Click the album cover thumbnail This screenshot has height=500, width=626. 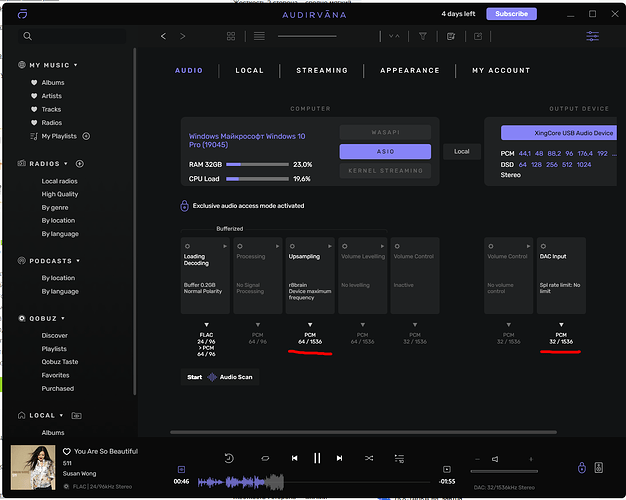pos(33,467)
